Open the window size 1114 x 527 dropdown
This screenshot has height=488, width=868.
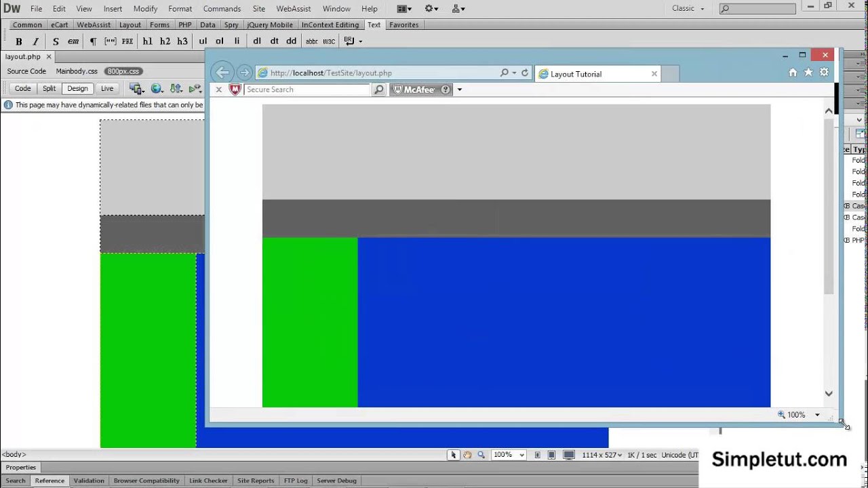602,455
